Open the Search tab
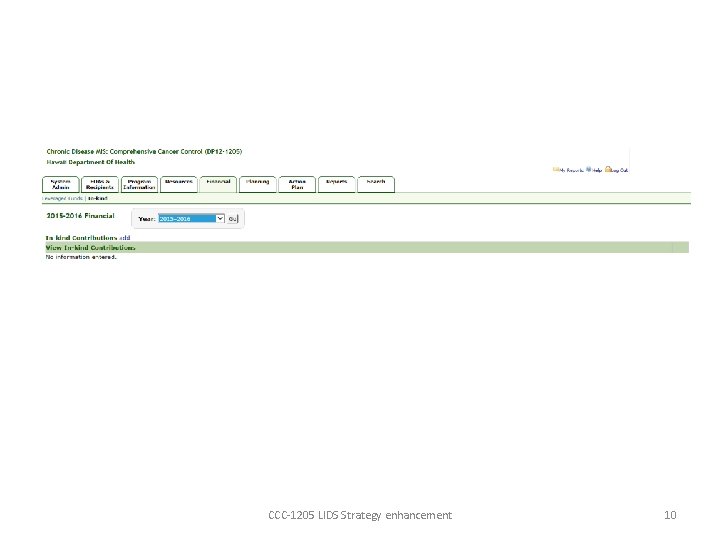Image resolution: width=720 pixels, height=540 pixels. coord(376,184)
